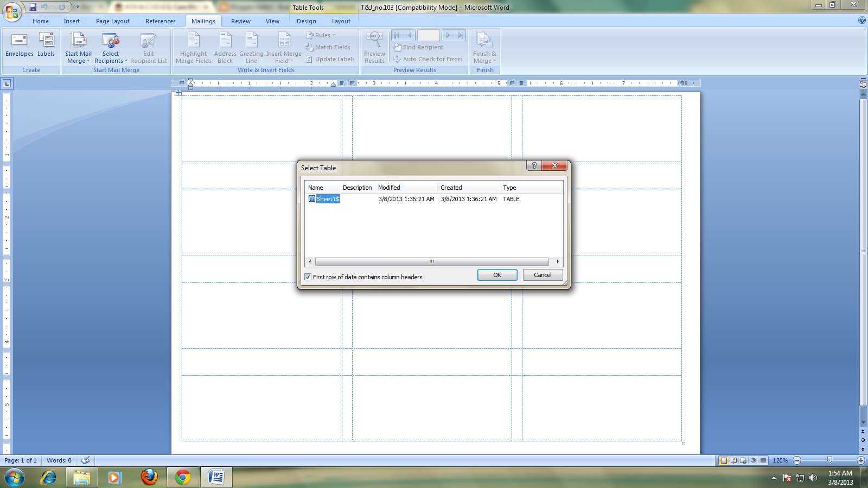Open the Office button menu
The image size is (868, 488).
(11, 11)
